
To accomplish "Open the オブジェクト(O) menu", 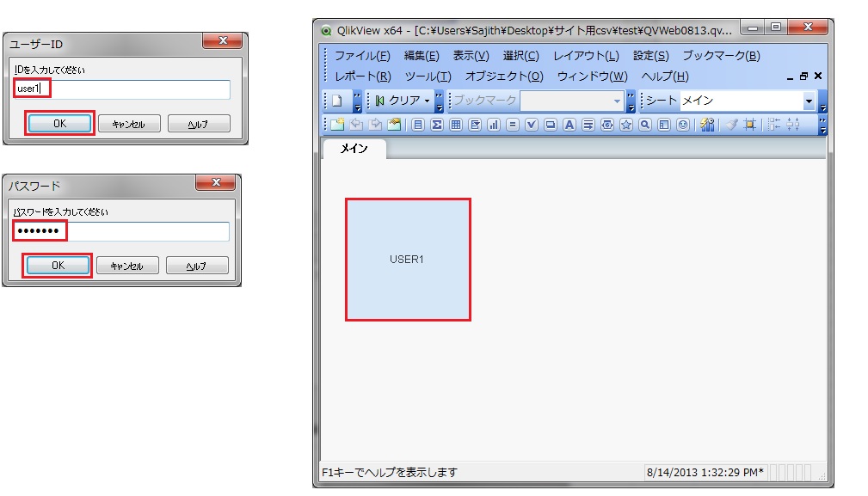I will [504, 77].
